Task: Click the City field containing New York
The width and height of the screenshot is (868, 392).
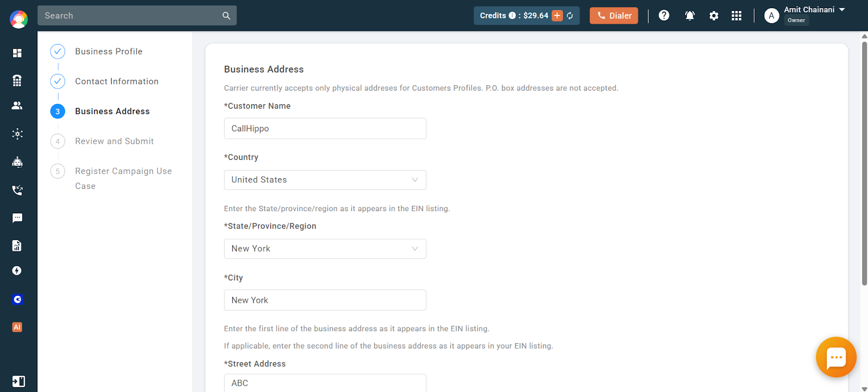Action: [325, 300]
